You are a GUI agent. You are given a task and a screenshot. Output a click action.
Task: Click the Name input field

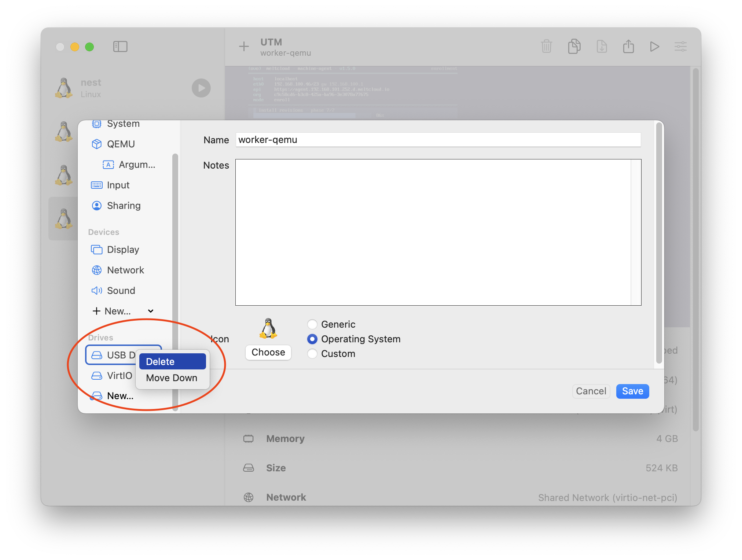pyautogui.click(x=438, y=140)
